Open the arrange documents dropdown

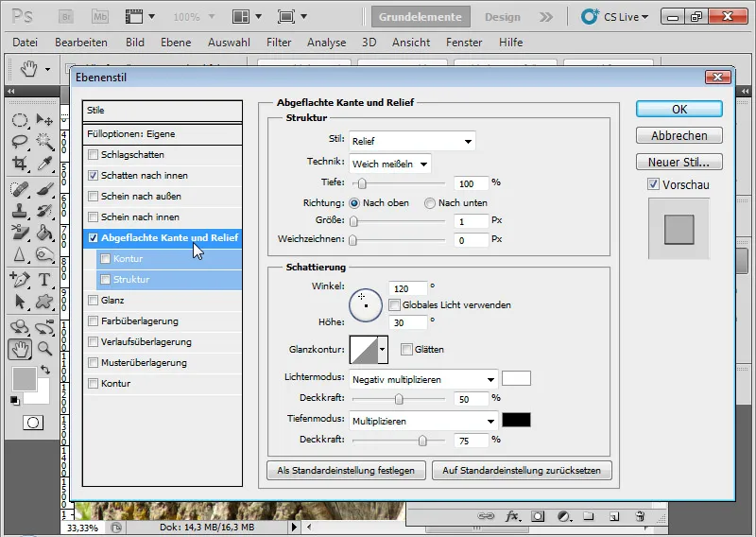pos(247,17)
